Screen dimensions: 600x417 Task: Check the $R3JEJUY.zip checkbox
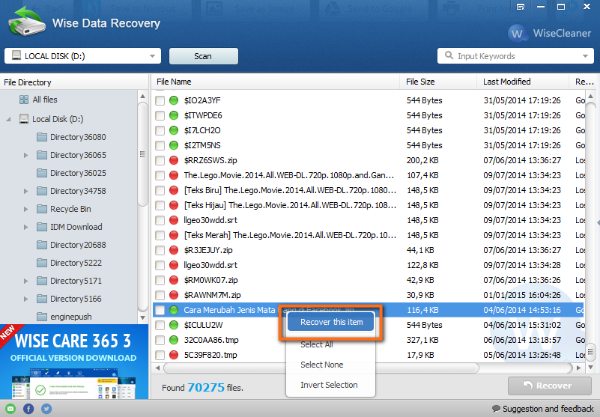pyautogui.click(x=160, y=250)
